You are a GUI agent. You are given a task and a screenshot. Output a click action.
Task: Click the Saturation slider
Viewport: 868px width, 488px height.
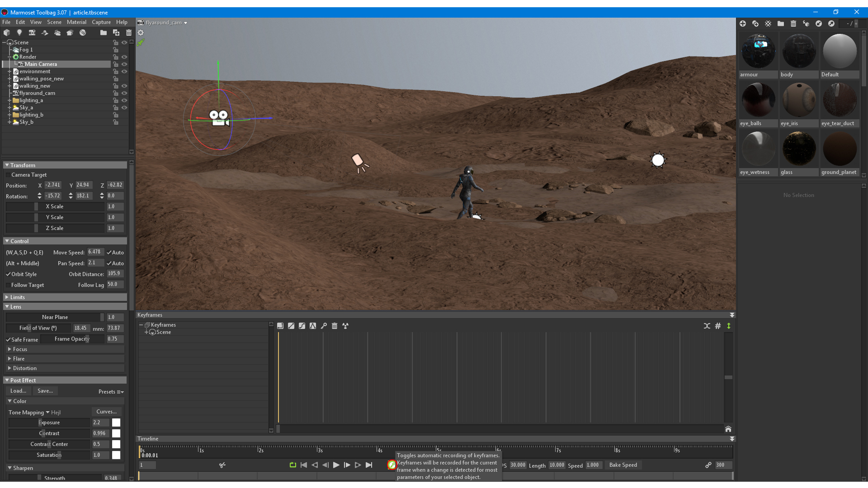coord(49,455)
